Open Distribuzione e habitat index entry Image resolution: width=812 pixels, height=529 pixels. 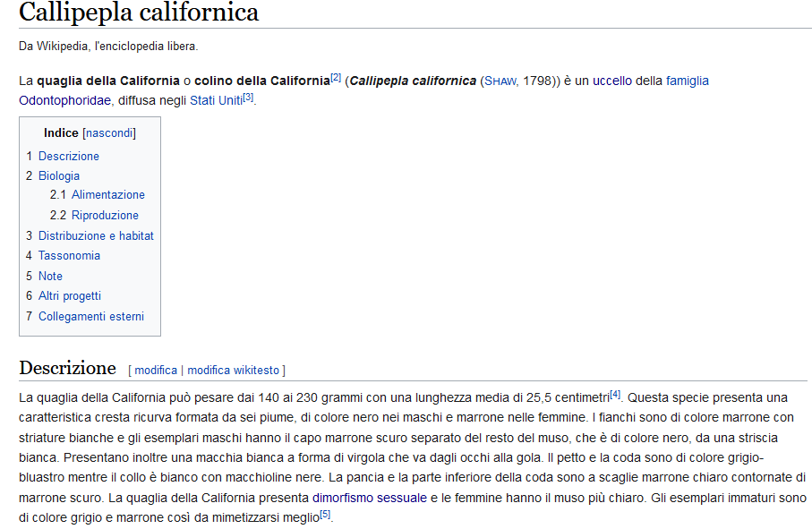[96, 235]
